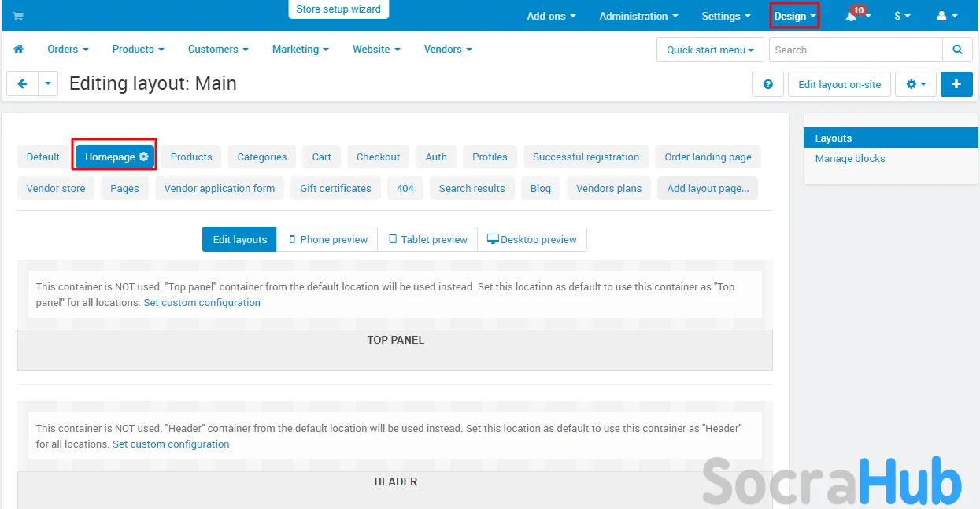This screenshot has height=509, width=980.
Task: Expand the Settings menu
Action: (726, 16)
